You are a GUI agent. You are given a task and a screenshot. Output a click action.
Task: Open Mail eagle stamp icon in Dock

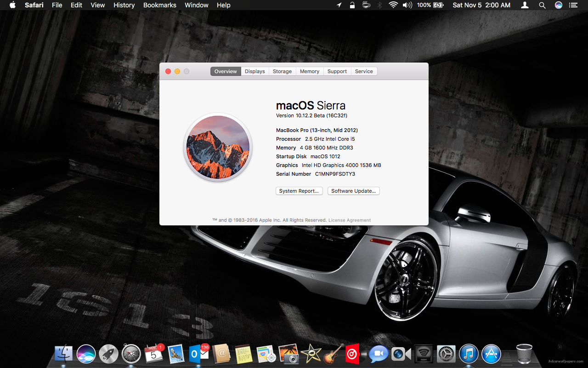[x=176, y=354]
